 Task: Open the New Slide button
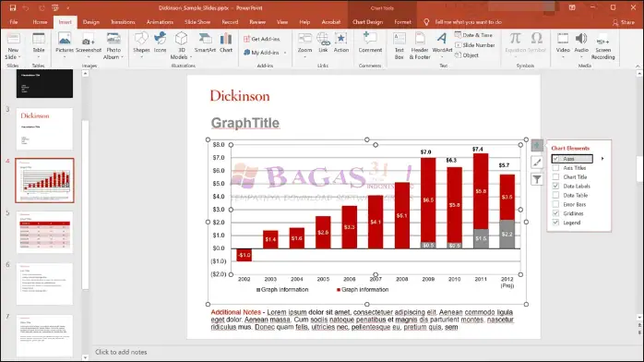pos(13,46)
